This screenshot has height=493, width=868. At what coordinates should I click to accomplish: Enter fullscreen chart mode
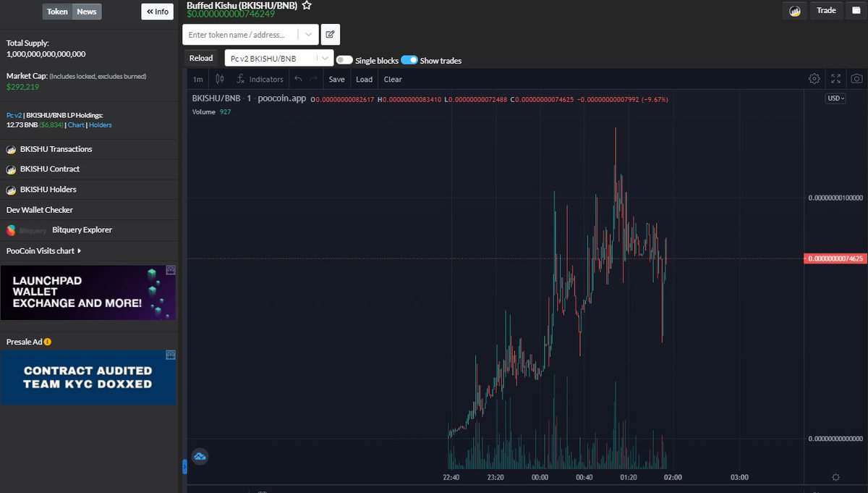click(835, 79)
